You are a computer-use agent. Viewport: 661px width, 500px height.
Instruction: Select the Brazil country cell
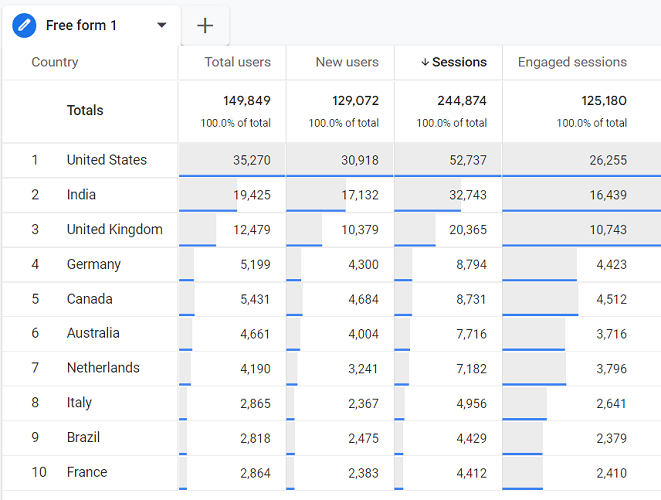pyautogui.click(x=83, y=437)
